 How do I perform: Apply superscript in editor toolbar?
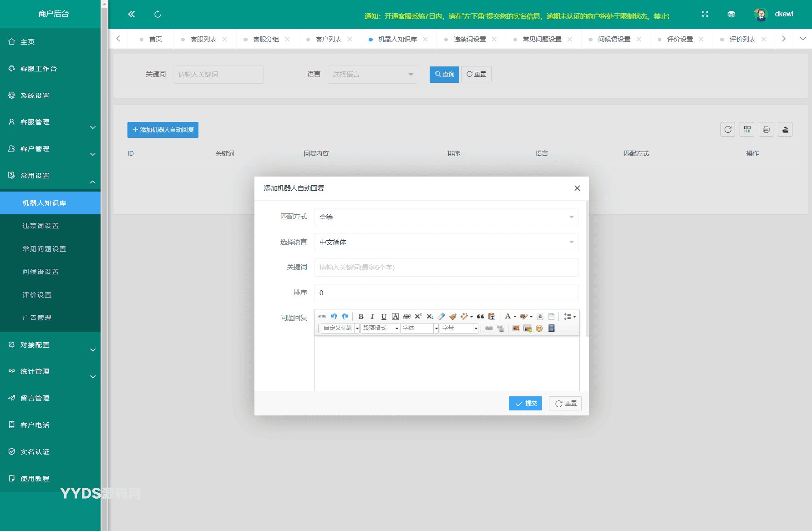[x=418, y=316]
